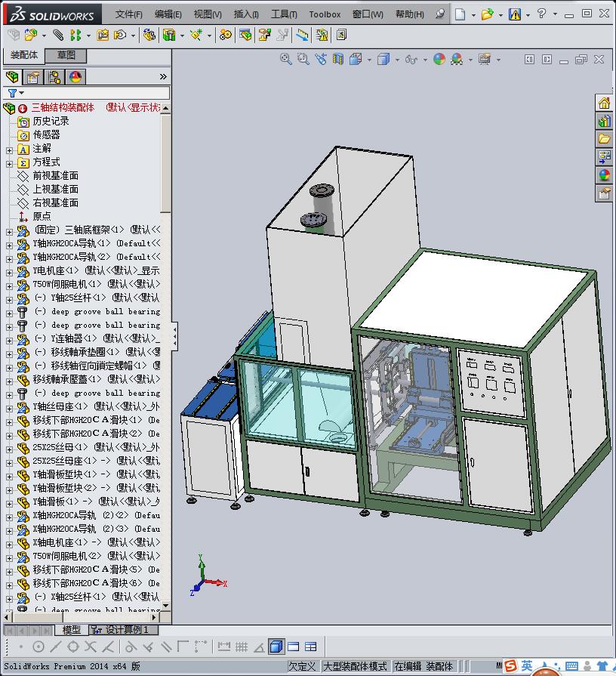Open the Toolbox menu
The image size is (616, 676).
[325, 14]
